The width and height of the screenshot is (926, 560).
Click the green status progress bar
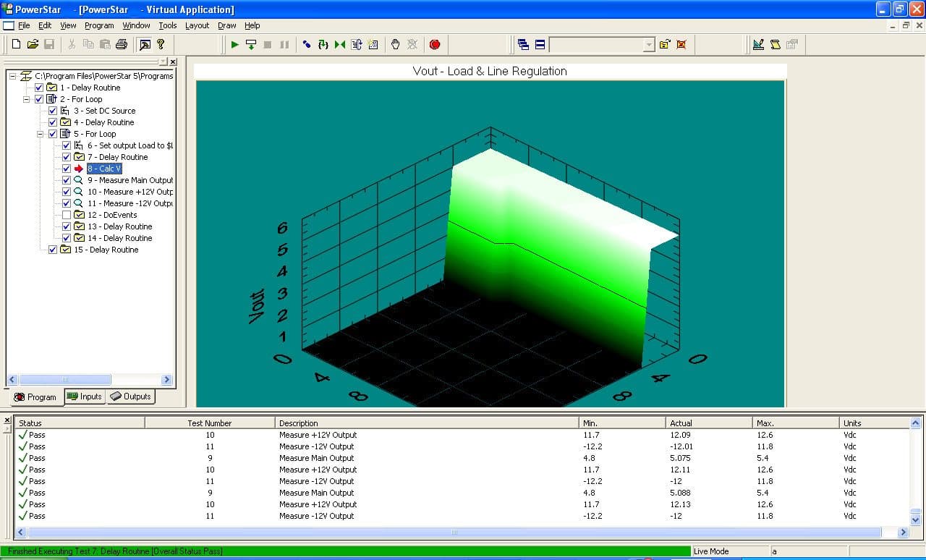[347, 551]
